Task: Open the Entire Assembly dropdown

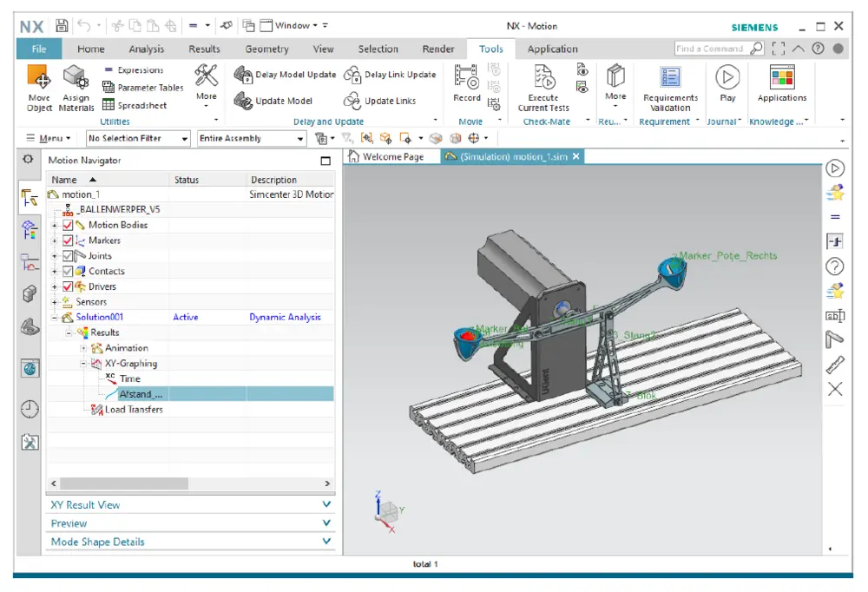Action: click(x=251, y=139)
